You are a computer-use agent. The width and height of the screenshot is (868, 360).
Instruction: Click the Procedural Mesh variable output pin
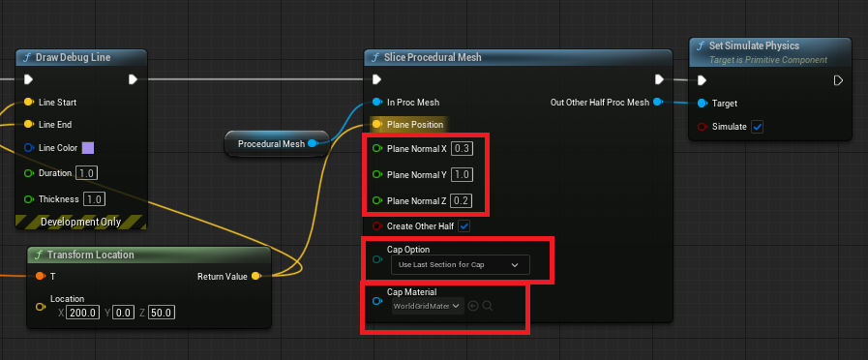pyautogui.click(x=313, y=144)
